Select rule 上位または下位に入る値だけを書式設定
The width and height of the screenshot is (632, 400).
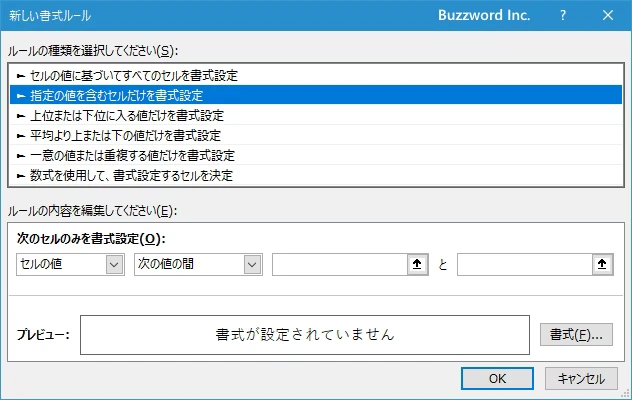pos(316,115)
